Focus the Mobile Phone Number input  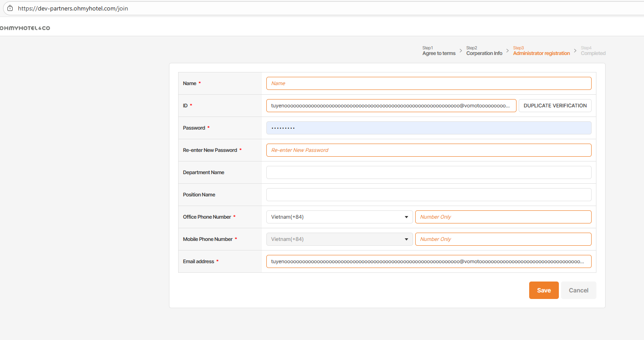(x=503, y=239)
